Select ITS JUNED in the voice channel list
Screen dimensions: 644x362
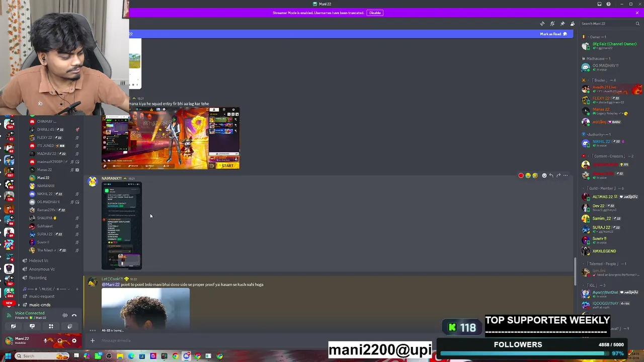(x=53, y=145)
